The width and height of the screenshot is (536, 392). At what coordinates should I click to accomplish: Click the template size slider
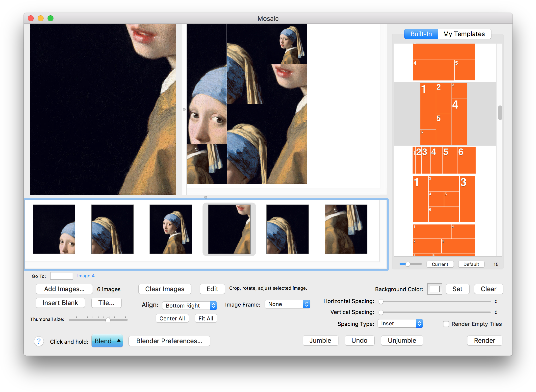point(410,264)
